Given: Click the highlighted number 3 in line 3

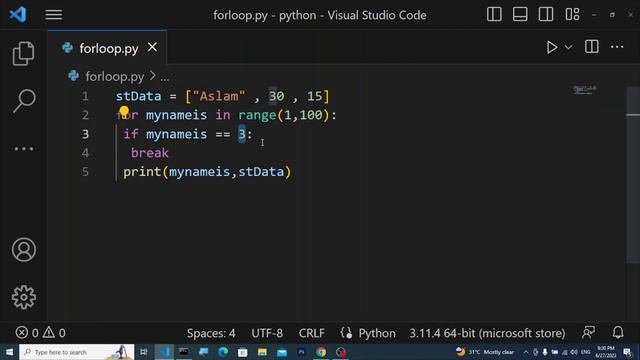Looking at the screenshot, I should 242,134.
